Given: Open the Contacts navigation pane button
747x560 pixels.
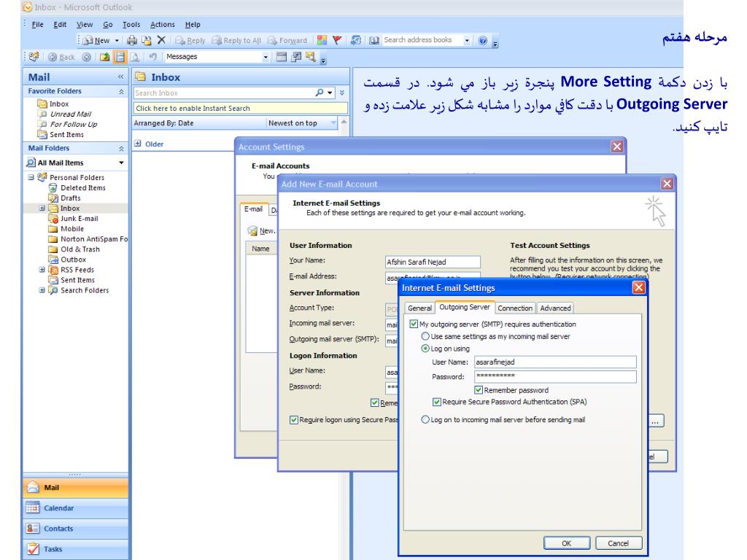Looking at the screenshot, I should tap(75, 529).
